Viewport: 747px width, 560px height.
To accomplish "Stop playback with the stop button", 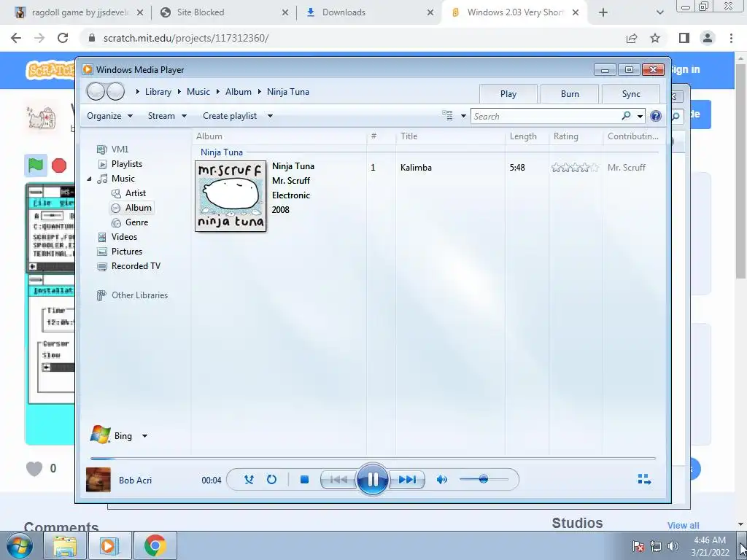I will (x=304, y=480).
